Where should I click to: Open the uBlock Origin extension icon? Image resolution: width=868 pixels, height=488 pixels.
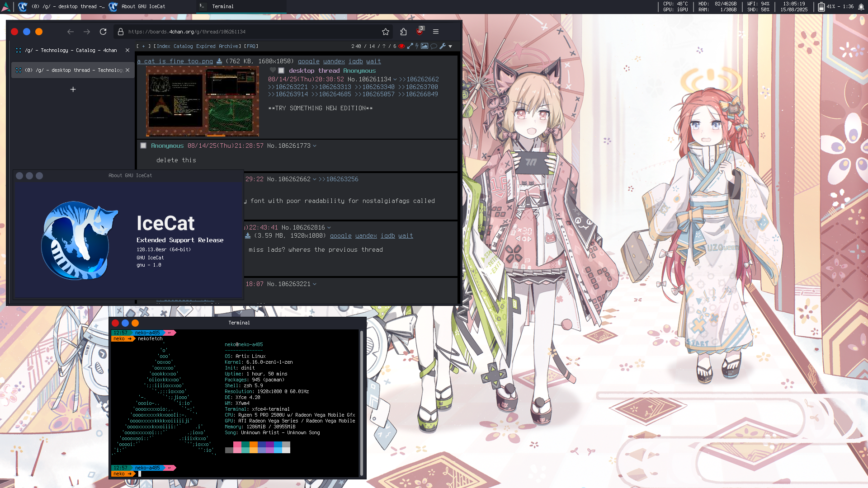[x=420, y=31]
